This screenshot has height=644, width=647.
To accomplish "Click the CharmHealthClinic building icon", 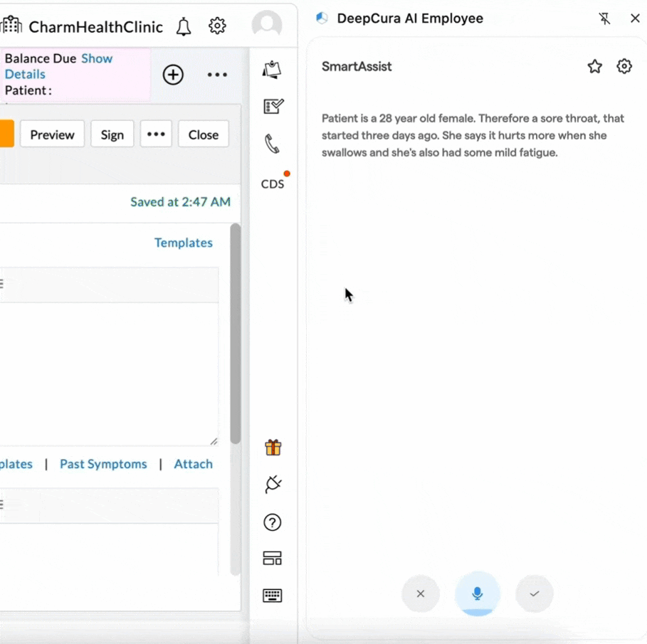I will (11, 25).
